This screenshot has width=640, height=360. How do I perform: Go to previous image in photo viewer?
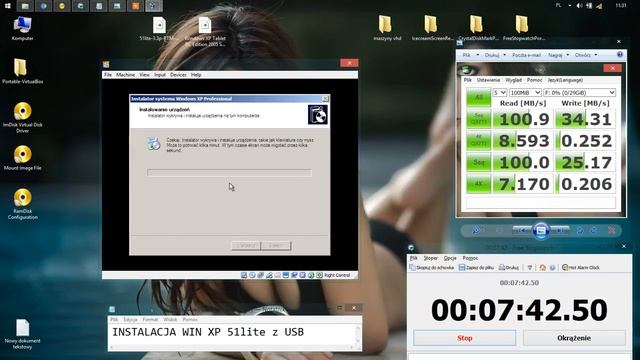pyautogui.click(x=522, y=231)
